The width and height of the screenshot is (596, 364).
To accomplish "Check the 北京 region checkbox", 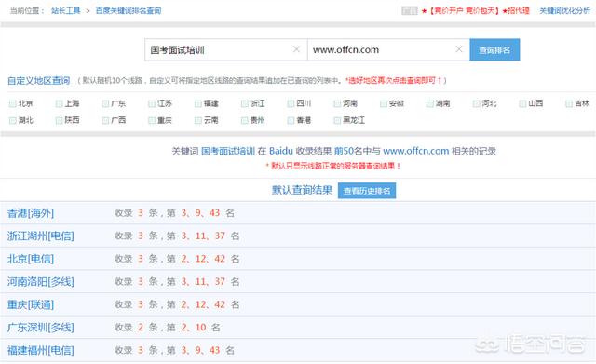I will click(12, 103).
